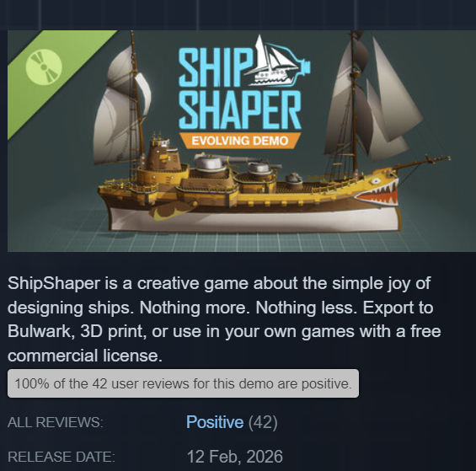The height and width of the screenshot is (471, 476).
Task: Click the RELEASE DATE label
Action: click(62, 457)
